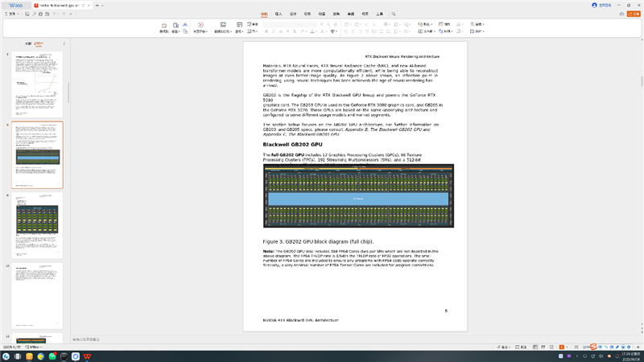The height and width of the screenshot is (362, 644).
Task: Toggle Italic formatting
Action: coord(274,31)
